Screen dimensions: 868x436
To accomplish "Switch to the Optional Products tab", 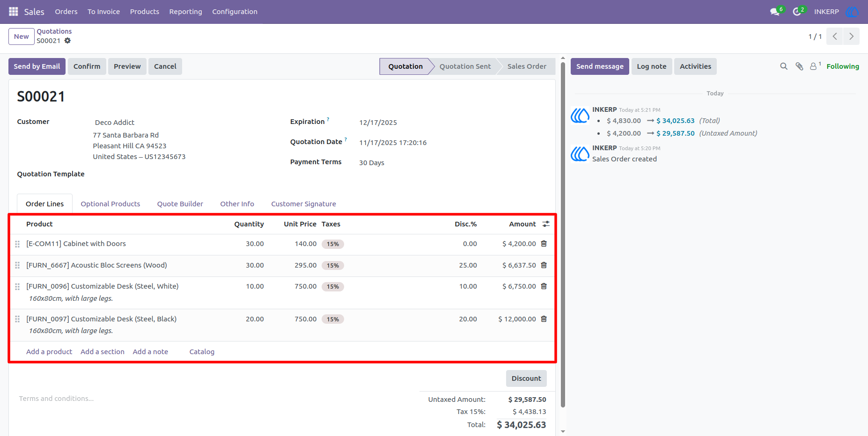I will click(110, 204).
